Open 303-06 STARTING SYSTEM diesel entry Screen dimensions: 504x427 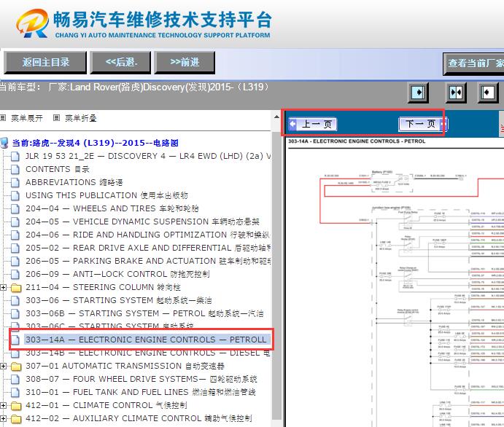pos(118,300)
